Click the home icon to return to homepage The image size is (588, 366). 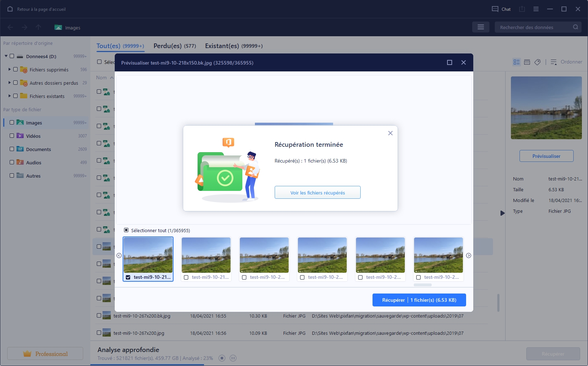click(x=10, y=9)
